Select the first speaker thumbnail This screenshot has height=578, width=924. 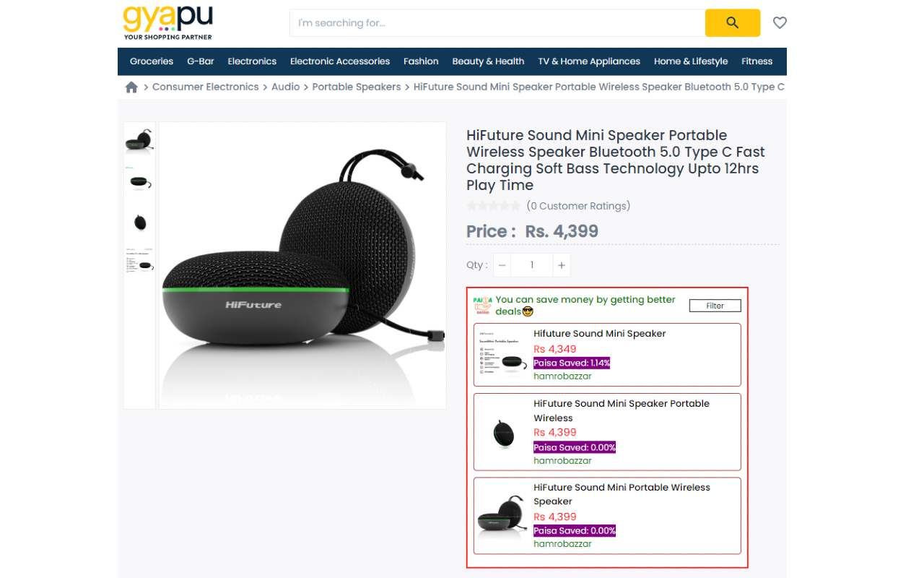coord(139,139)
